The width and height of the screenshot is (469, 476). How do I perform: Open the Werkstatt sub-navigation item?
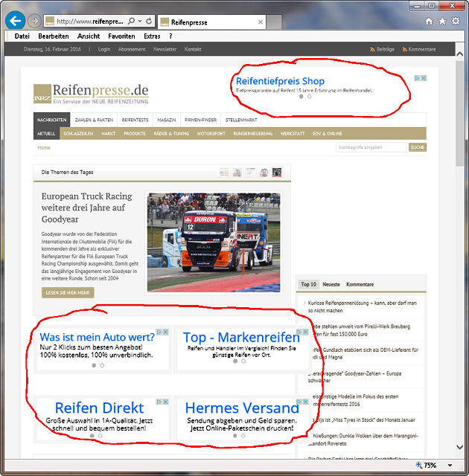293,134
